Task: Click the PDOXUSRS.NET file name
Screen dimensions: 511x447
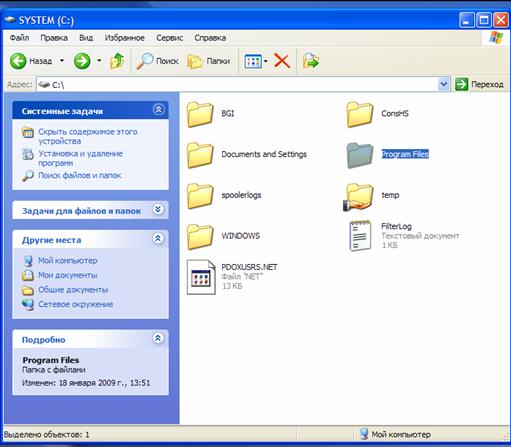Action: [249, 267]
